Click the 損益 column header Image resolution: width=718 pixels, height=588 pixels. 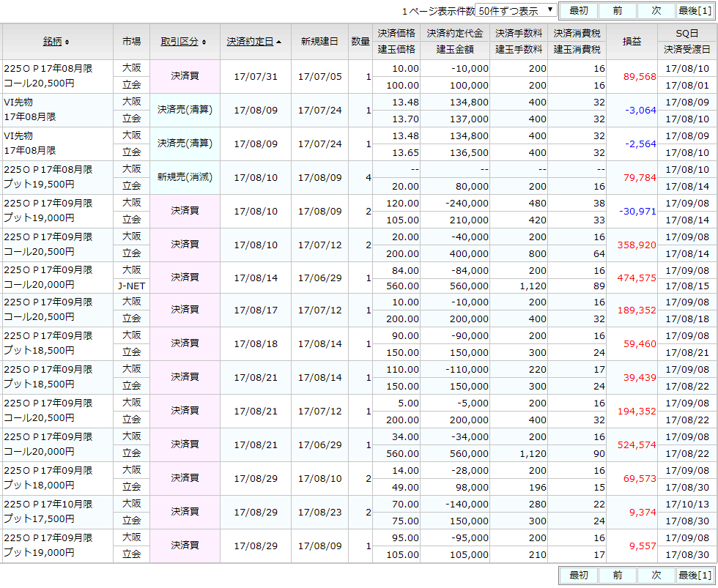pyautogui.click(x=632, y=42)
